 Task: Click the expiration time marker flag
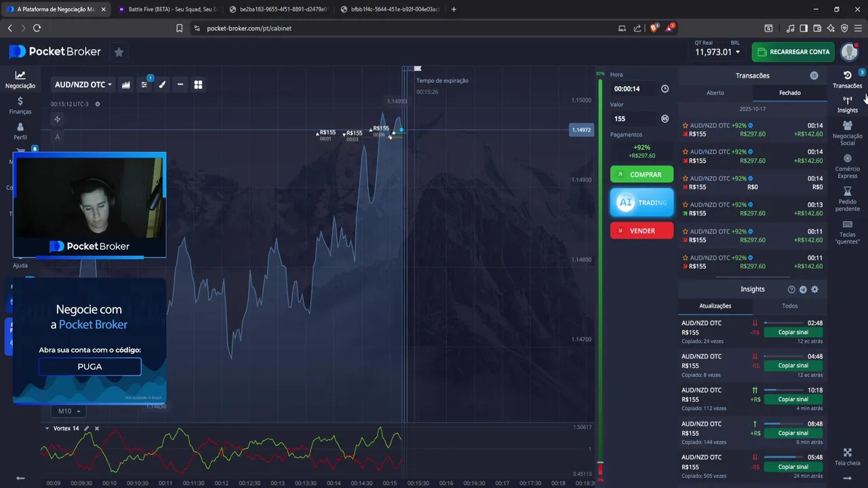coord(418,68)
